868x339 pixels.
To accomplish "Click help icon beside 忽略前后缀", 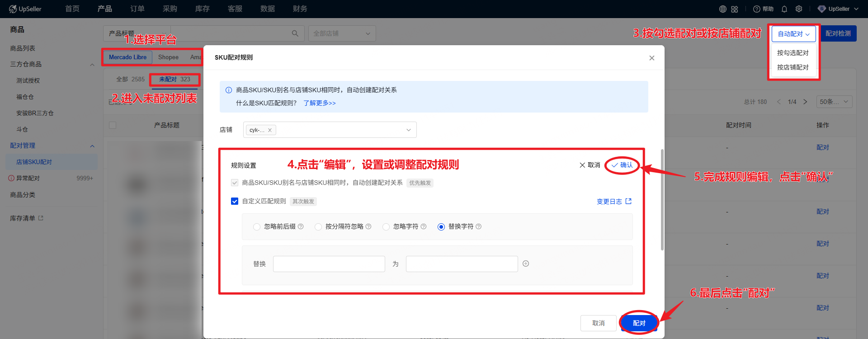I will (301, 226).
